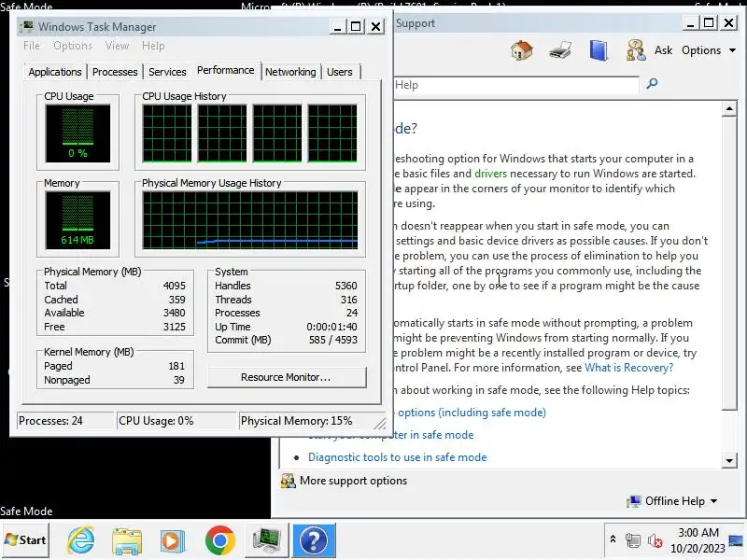Click the Task Manager title bar icon
747x560 pixels.
point(29,26)
